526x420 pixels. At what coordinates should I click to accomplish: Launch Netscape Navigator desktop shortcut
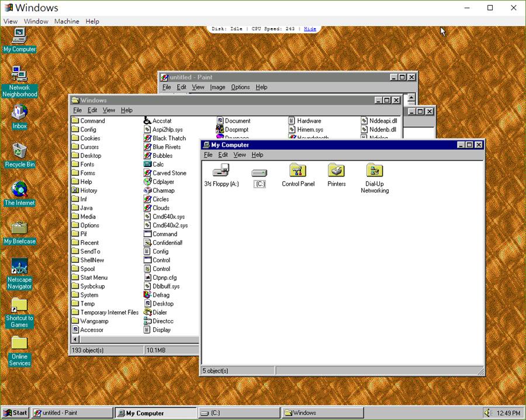[x=19, y=267]
